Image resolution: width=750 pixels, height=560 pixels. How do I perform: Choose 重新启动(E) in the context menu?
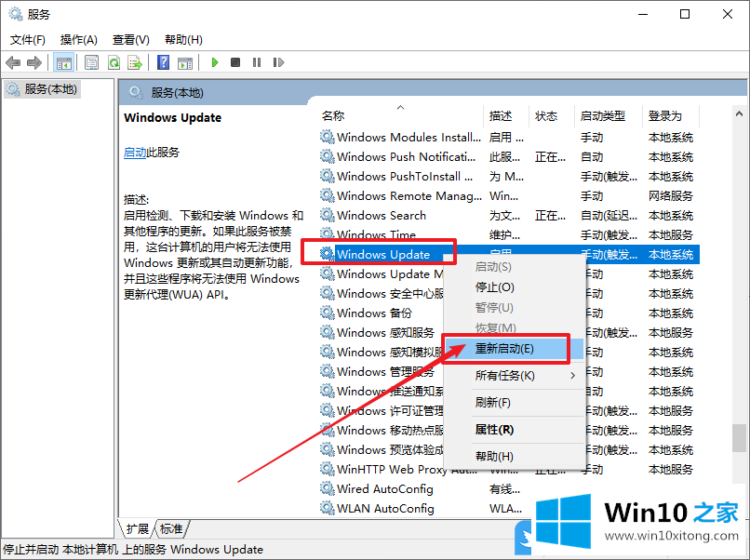click(515, 349)
